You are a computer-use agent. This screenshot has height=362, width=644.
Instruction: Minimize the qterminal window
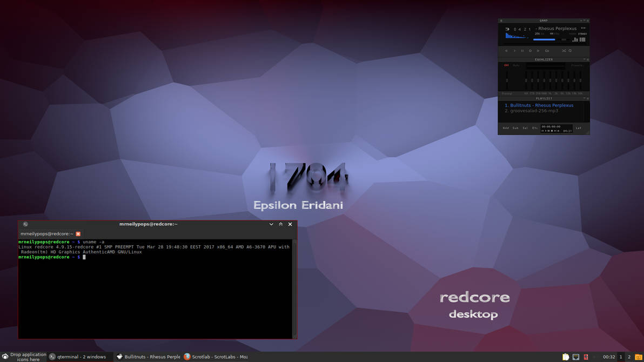(x=271, y=224)
